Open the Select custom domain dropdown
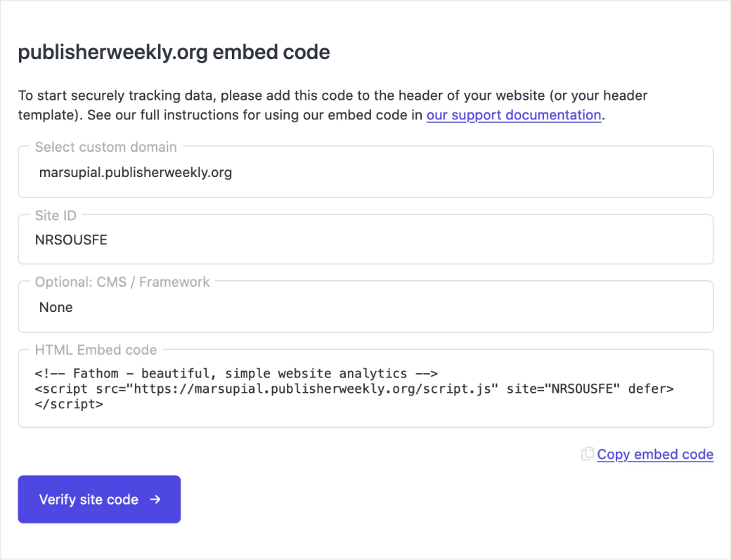This screenshot has width=731, height=560. point(365,172)
